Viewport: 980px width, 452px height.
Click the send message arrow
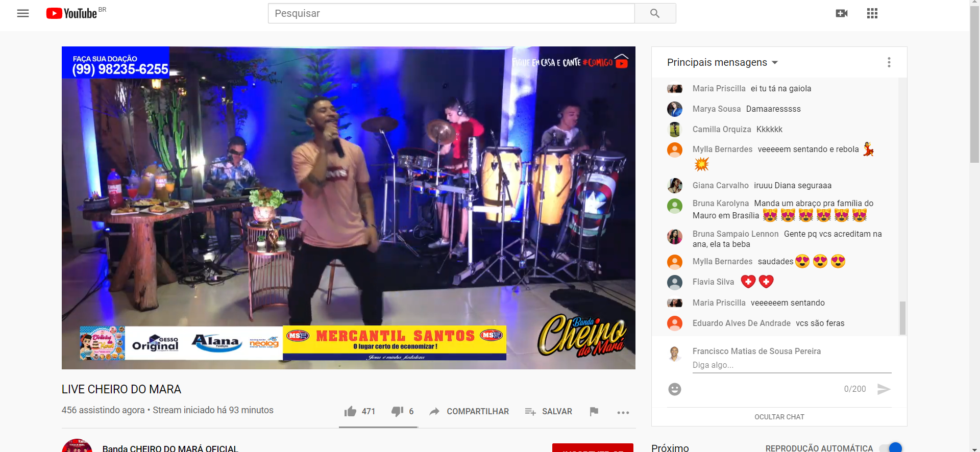pyautogui.click(x=884, y=389)
